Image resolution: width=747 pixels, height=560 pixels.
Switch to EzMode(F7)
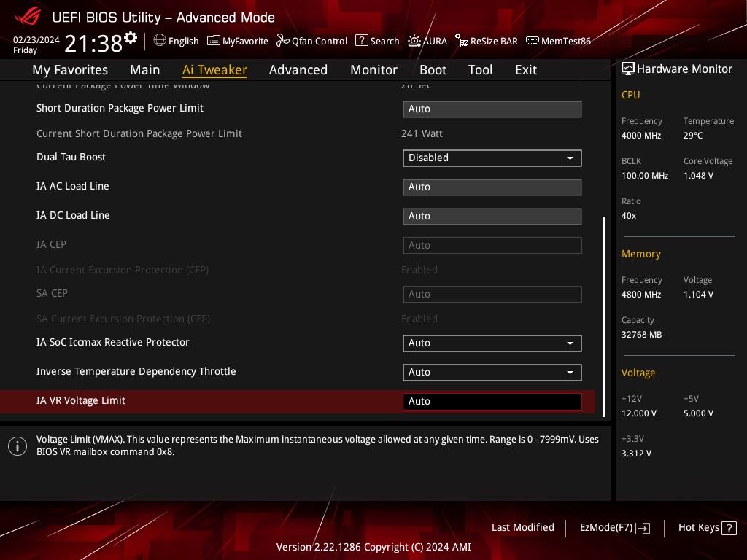[x=614, y=528]
